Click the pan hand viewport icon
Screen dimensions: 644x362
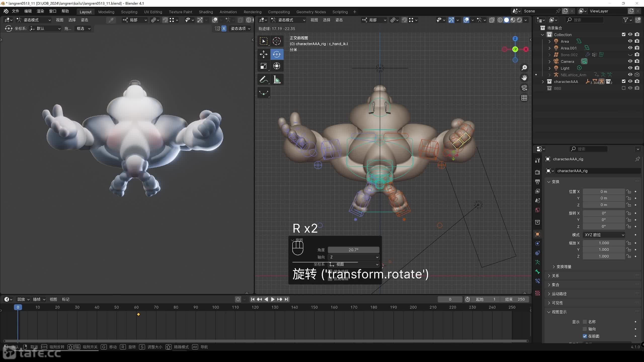point(524,78)
